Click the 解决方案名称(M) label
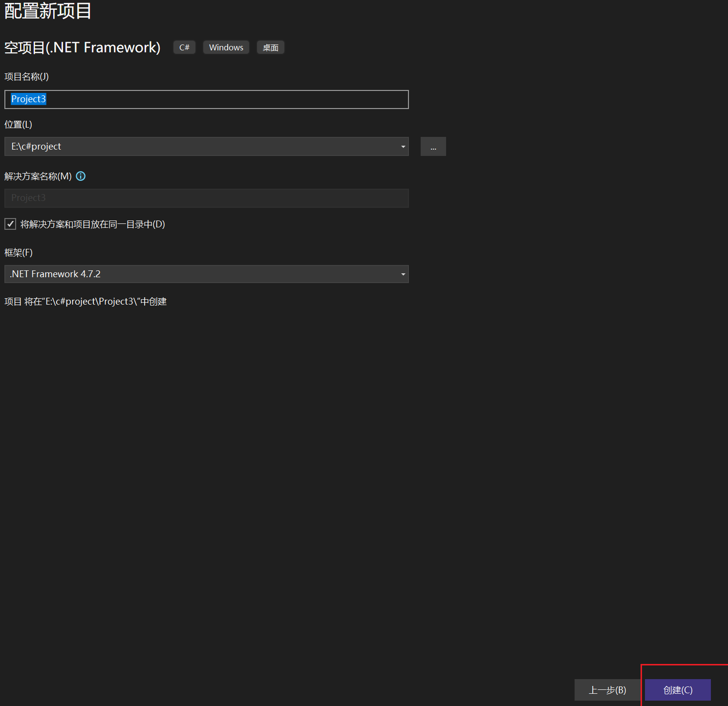728x706 pixels. [x=38, y=176]
